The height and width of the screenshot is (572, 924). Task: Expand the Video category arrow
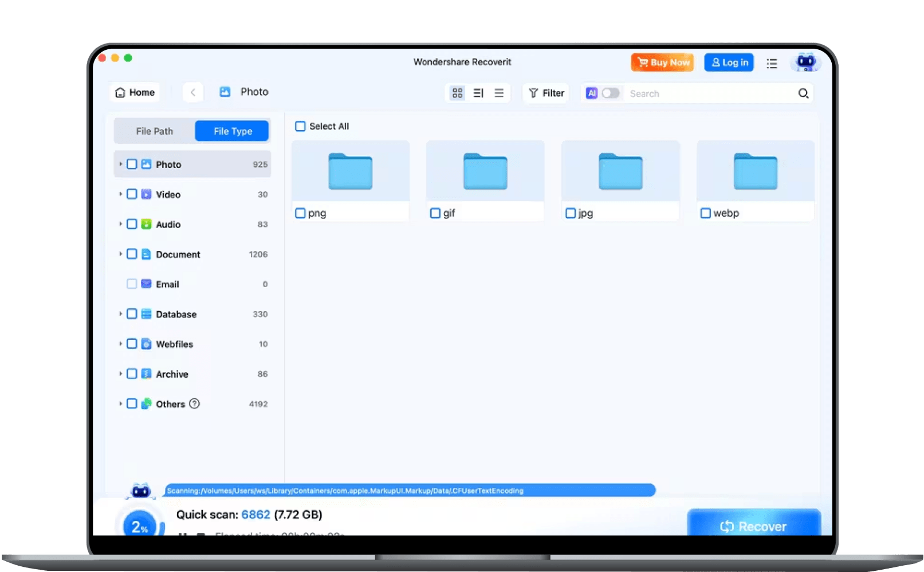coord(120,194)
